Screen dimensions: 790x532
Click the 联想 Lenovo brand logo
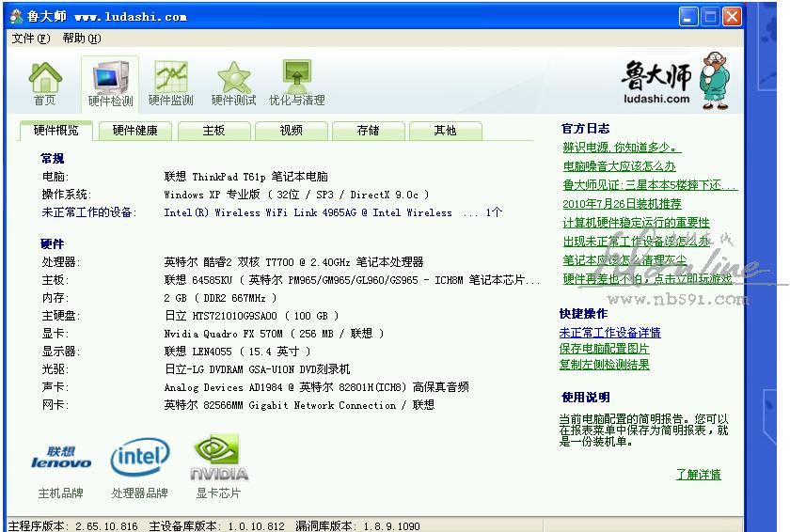tap(61, 458)
